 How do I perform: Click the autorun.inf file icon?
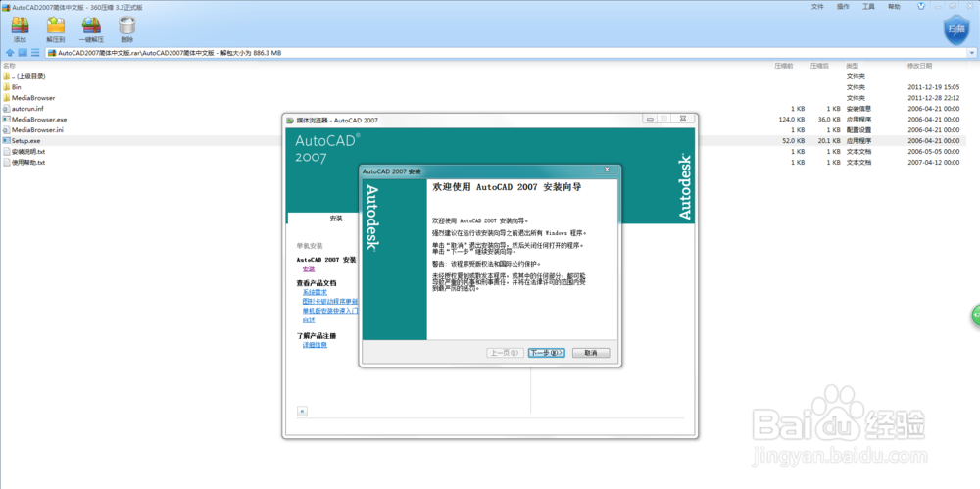point(6,108)
